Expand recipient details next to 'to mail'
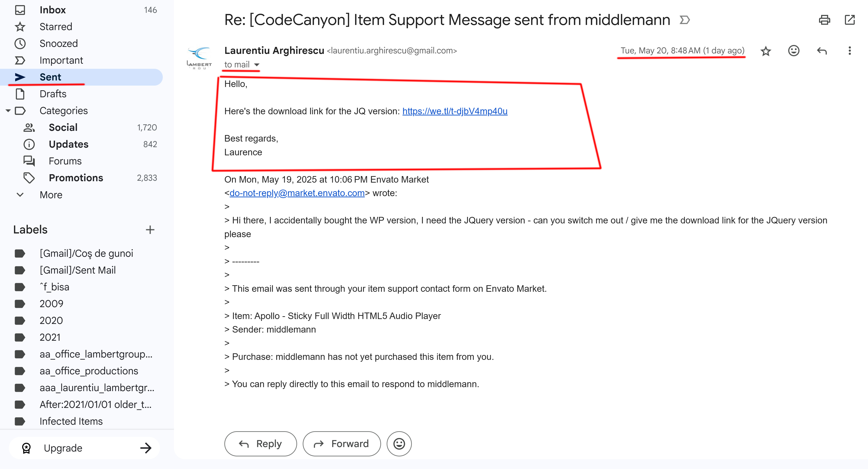868x469 pixels. point(257,65)
